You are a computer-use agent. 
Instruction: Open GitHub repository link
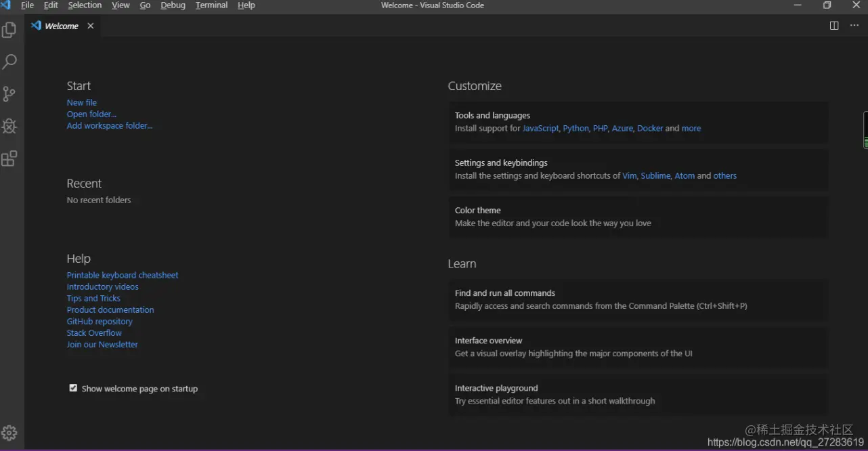tap(100, 322)
